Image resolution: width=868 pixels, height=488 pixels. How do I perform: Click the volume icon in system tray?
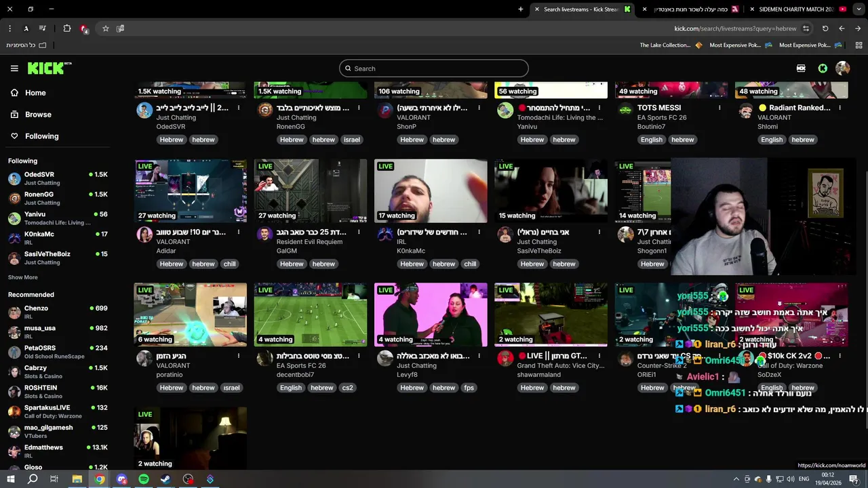pos(790,479)
